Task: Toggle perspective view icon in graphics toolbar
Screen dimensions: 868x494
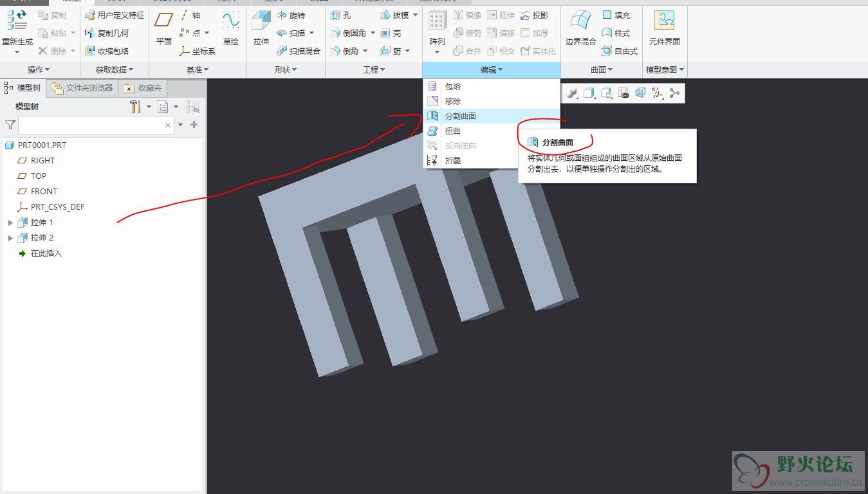Action: pos(640,93)
